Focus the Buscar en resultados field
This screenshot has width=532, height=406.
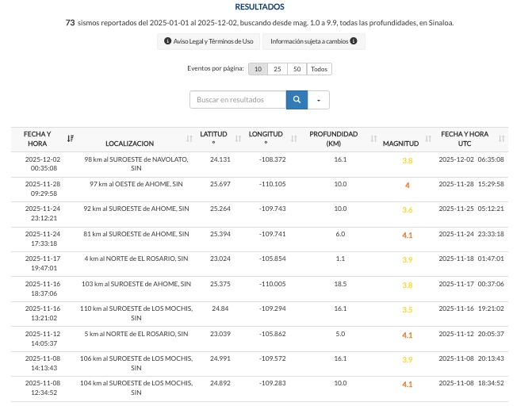coord(238,100)
